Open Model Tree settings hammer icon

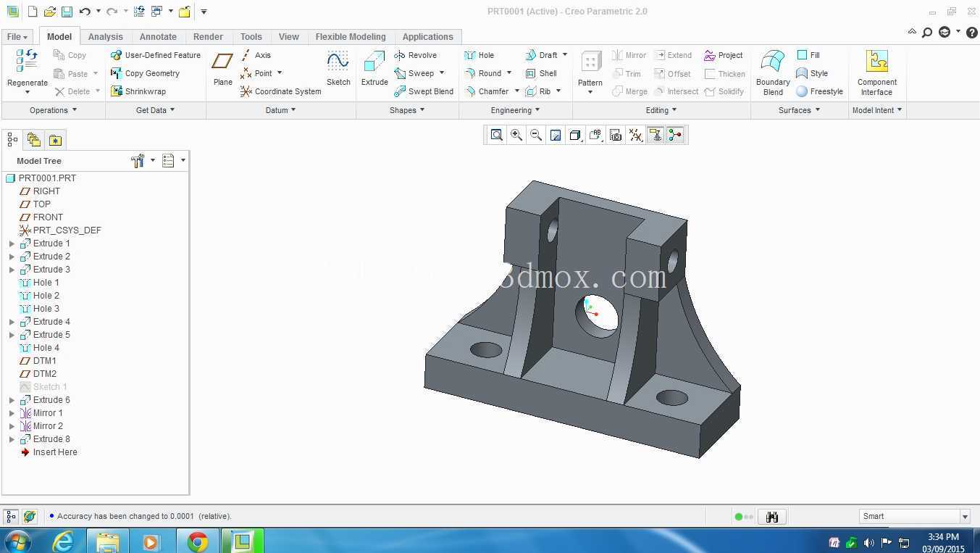[x=138, y=161]
